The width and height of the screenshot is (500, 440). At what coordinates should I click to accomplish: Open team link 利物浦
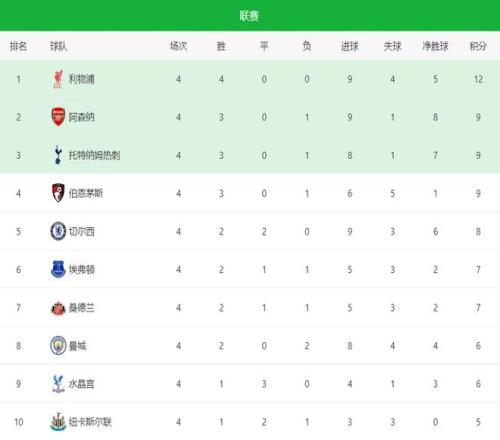[x=82, y=79]
